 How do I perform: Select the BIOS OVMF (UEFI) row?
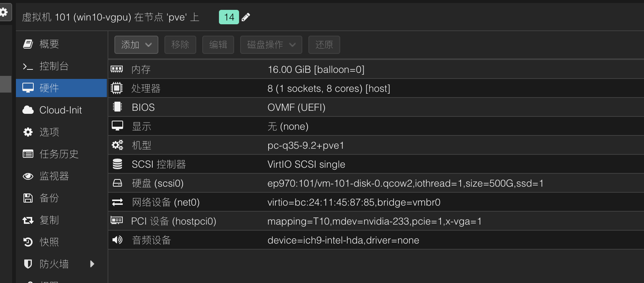(296, 107)
